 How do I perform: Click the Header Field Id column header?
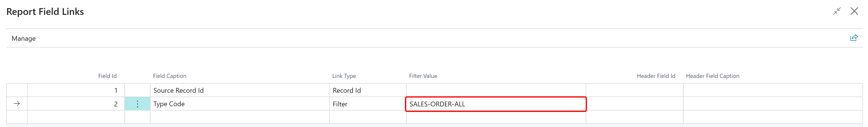click(x=656, y=76)
